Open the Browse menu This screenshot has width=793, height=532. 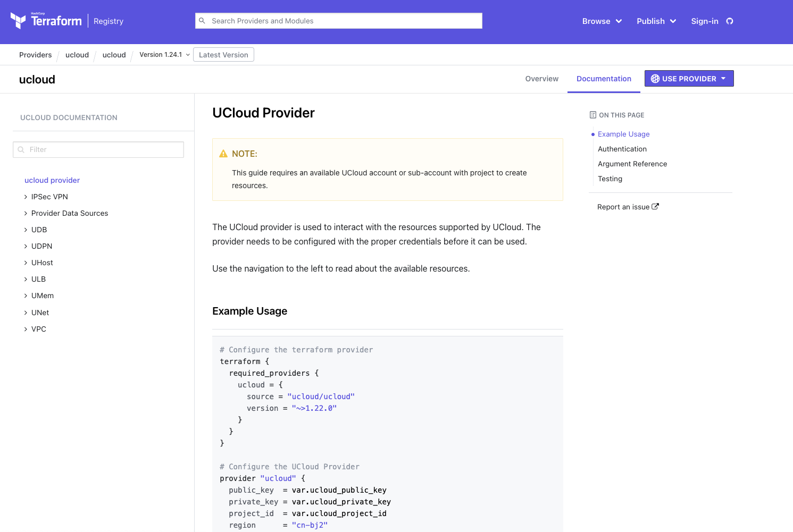click(x=602, y=21)
